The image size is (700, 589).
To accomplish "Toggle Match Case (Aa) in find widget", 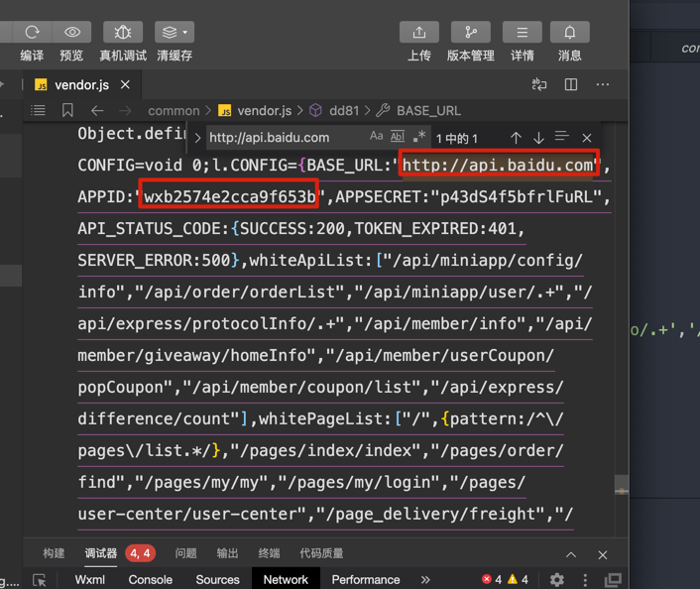I will pos(377,136).
